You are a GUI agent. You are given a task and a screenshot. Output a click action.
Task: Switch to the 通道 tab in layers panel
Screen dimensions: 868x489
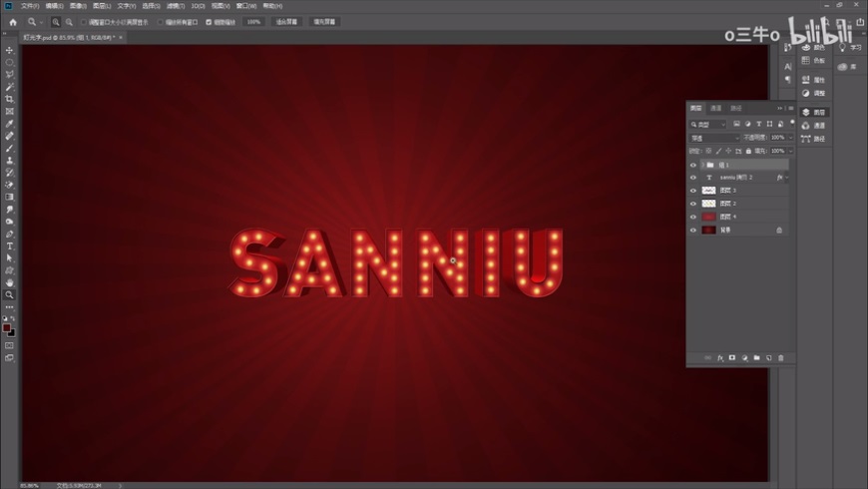click(716, 108)
